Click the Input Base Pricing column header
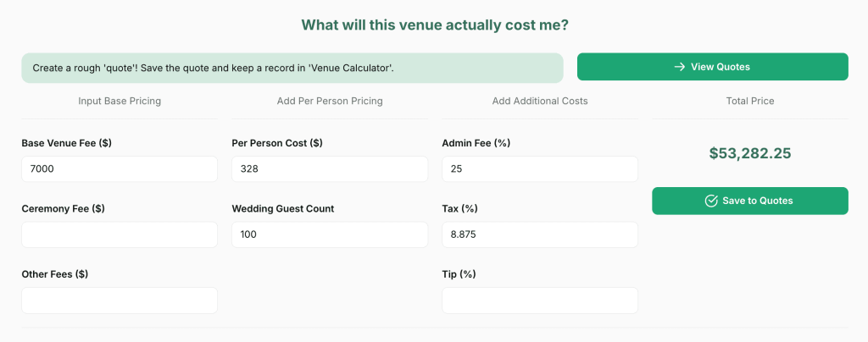The width and height of the screenshot is (868, 342). (x=120, y=101)
